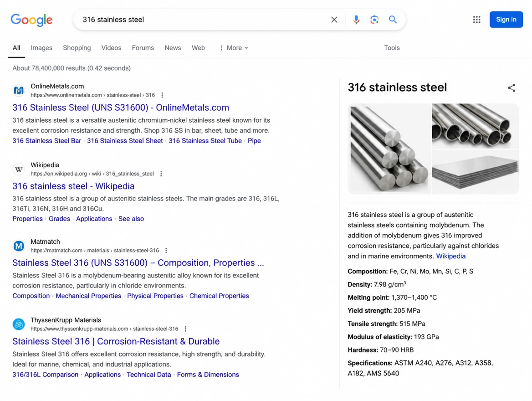The width and height of the screenshot is (532, 401).
Task: Open 'Stainless Steel 316 | Corrosion-Resistant & Durable' result
Action: click(116, 341)
